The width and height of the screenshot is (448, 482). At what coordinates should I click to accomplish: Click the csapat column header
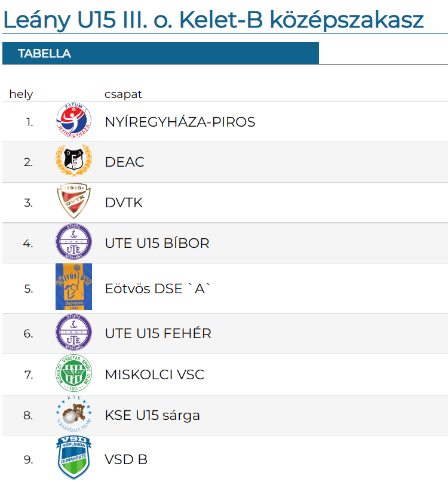pyautogui.click(x=123, y=94)
